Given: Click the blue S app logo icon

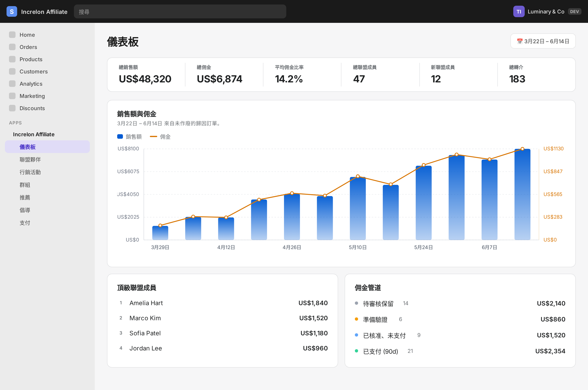Looking at the screenshot, I should (12, 11).
